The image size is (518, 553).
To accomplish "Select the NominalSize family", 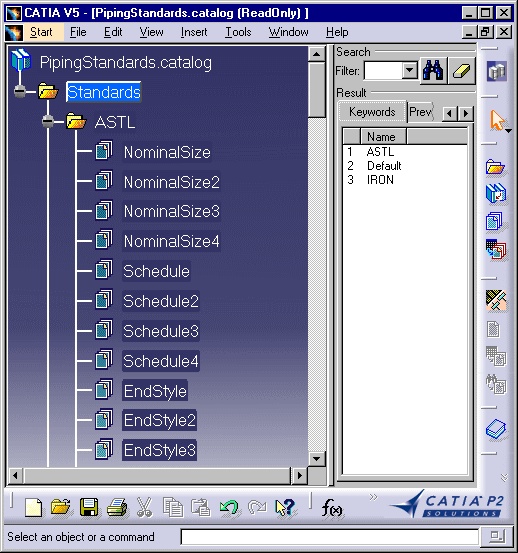I will coord(167,152).
